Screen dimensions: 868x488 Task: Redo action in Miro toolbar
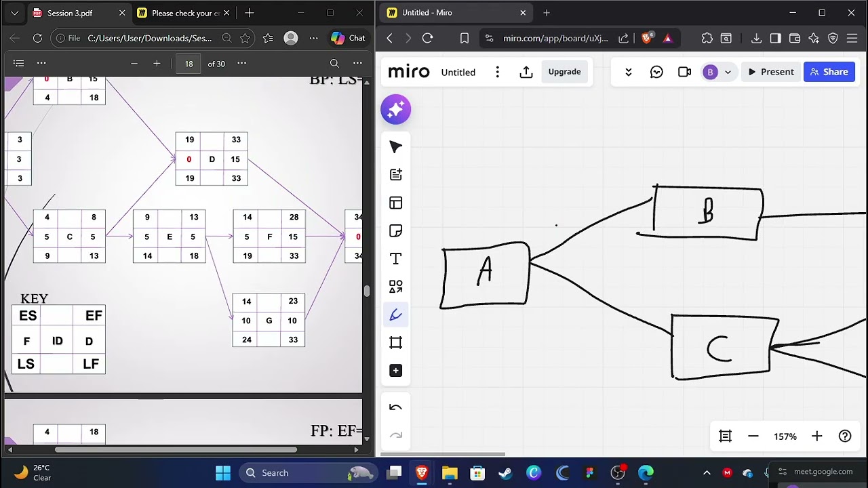point(396,435)
